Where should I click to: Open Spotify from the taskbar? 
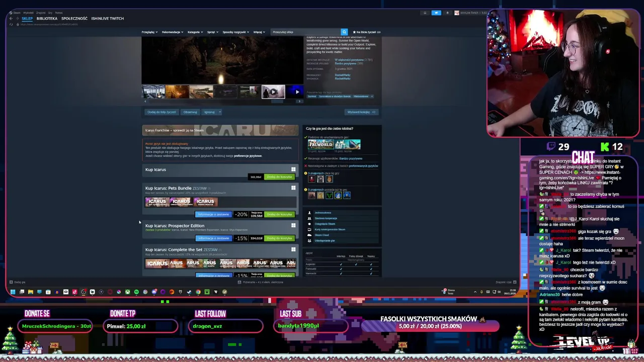tap(136, 292)
